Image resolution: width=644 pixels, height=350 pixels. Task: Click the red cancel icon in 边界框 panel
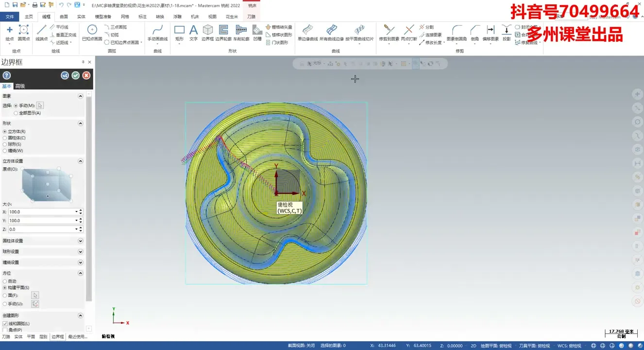86,75
